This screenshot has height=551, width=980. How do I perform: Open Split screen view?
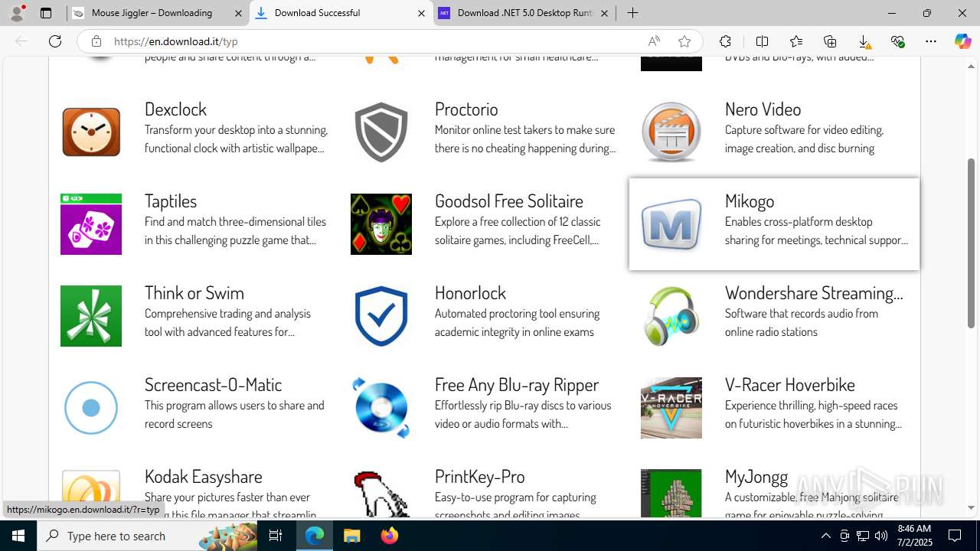pos(762,41)
